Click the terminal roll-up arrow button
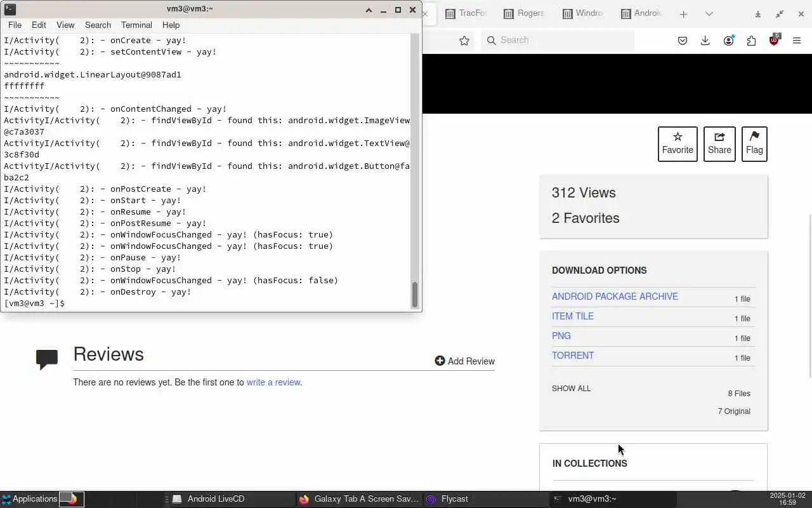 pos(369,10)
